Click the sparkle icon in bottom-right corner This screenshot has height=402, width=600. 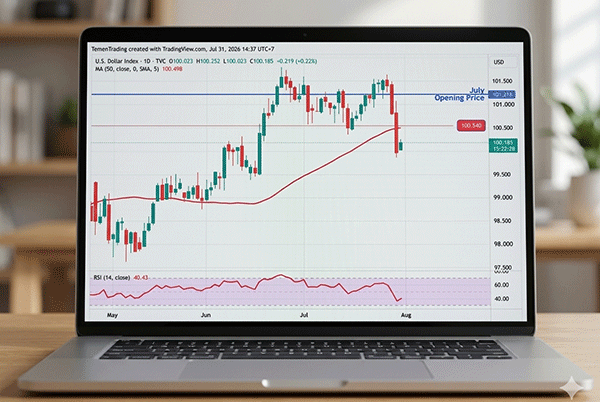(x=572, y=385)
